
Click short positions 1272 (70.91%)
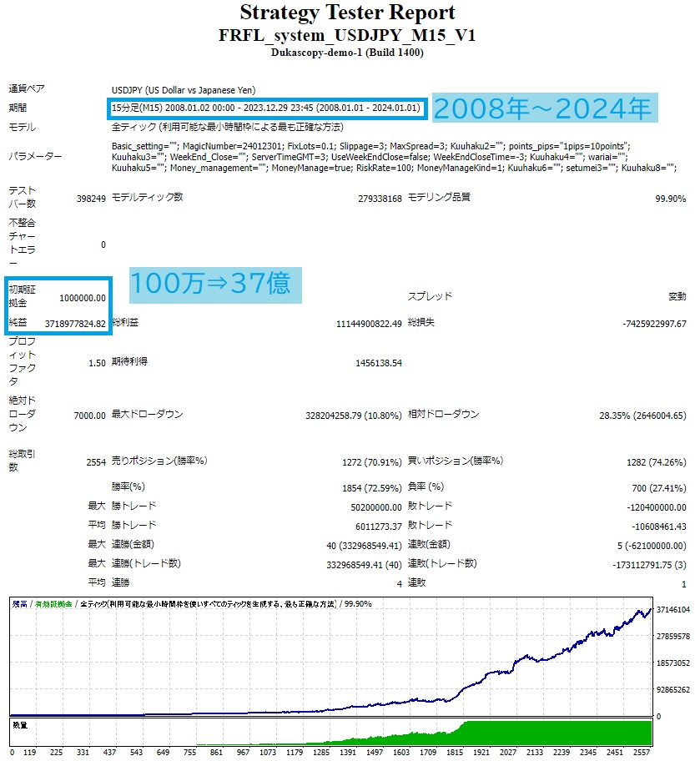pos(372,462)
